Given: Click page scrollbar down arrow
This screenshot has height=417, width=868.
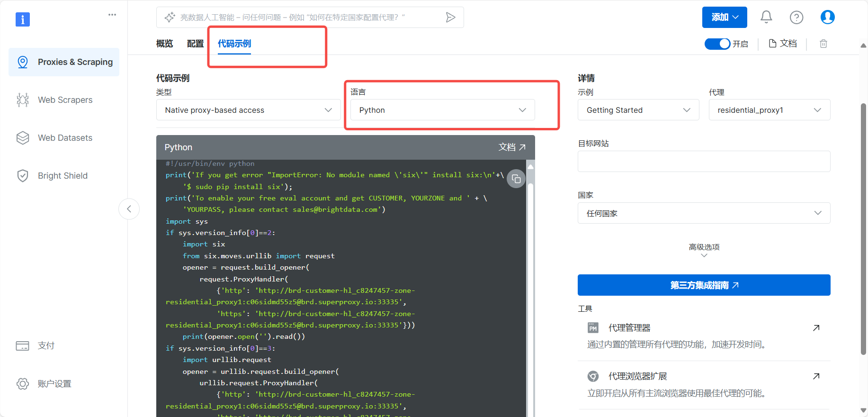Looking at the screenshot, I should click(x=863, y=410).
